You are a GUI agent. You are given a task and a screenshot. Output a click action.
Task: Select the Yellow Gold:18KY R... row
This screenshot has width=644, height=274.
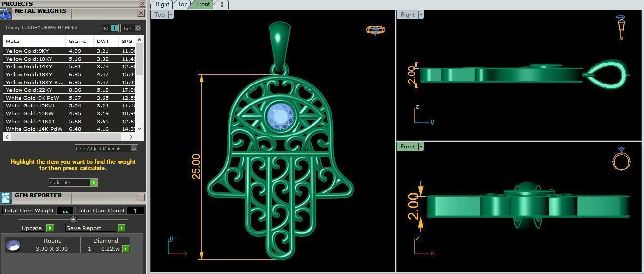pos(69,82)
